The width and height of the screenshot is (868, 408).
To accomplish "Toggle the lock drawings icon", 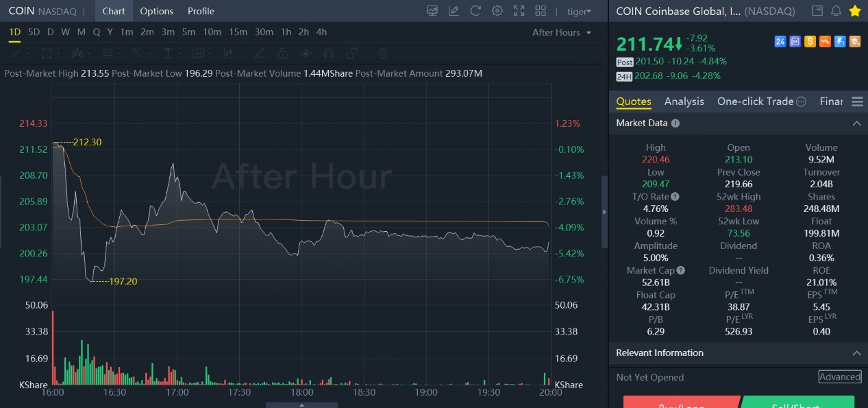I will tap(282, 53).
